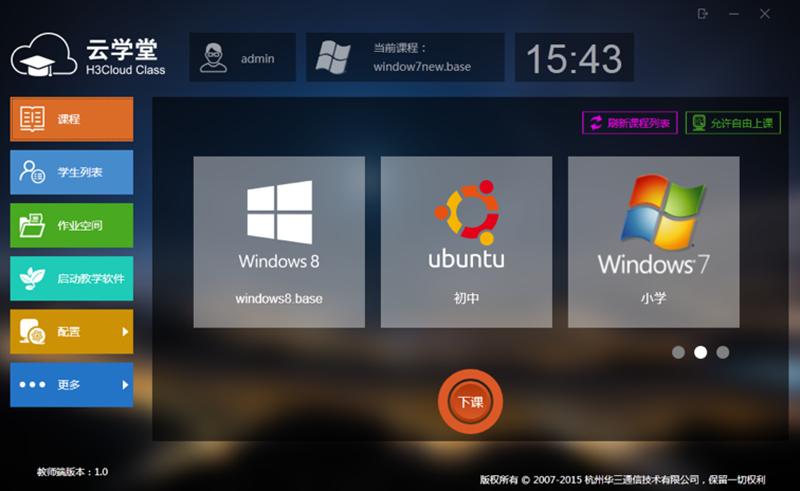This screenshot has height=491, width=800.
Task: Click the 教师端版本：1.0 version text
Action: [x=72, y=472]
